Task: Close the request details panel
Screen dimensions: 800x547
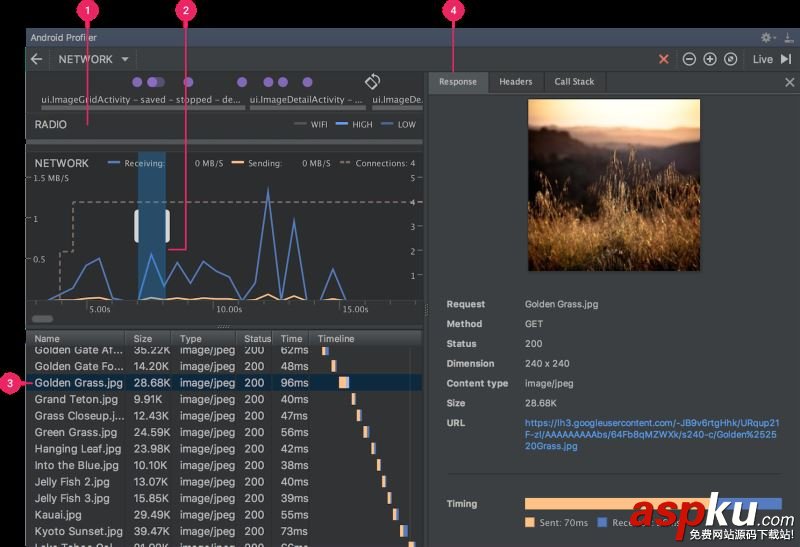Action: click(789, 82)
